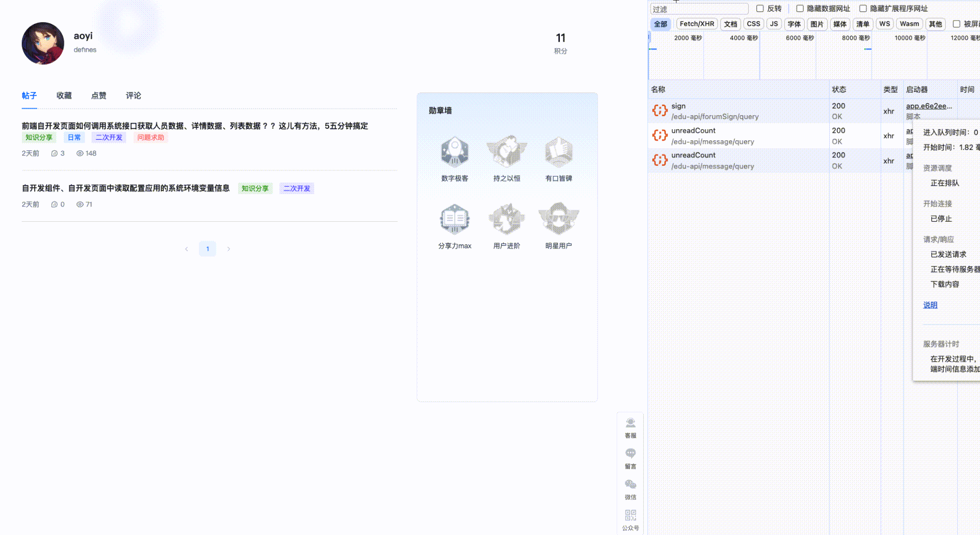Open the app.e6e2ee initiator link
Viewport: 980px width, 535px height.
click(929, 106)
